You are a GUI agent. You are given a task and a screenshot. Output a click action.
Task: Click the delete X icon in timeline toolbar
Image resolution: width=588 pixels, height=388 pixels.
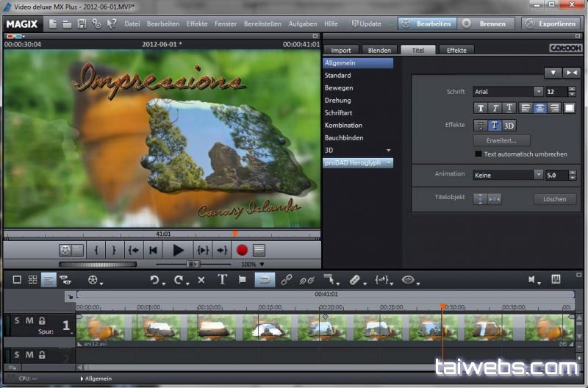click(x=201, y=280)
